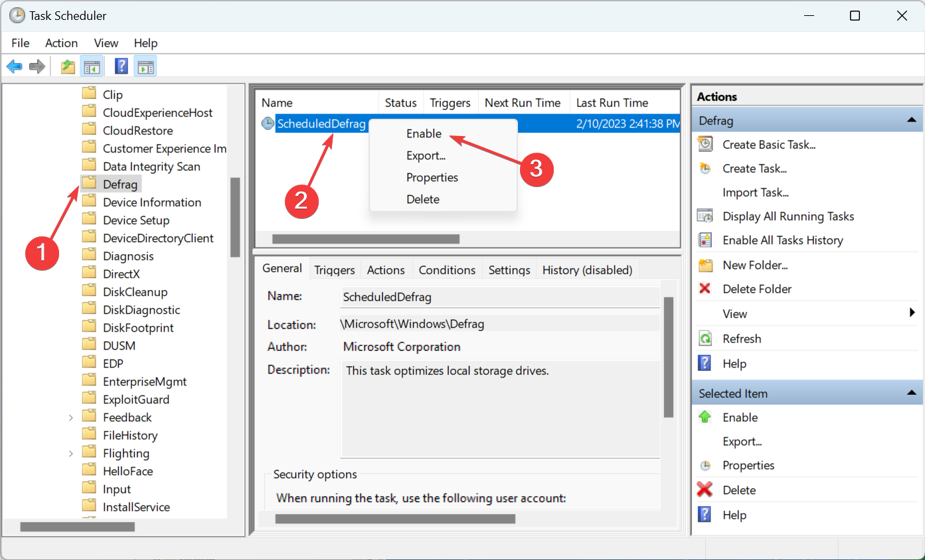This screenshot has height=560, width=925.
Task: Click the Up One Level folder icon
Action: (x=68, y=66)
